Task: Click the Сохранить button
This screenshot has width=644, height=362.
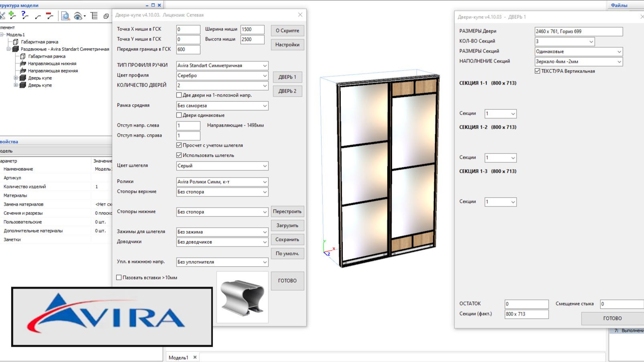Action: tap(287, 239)
